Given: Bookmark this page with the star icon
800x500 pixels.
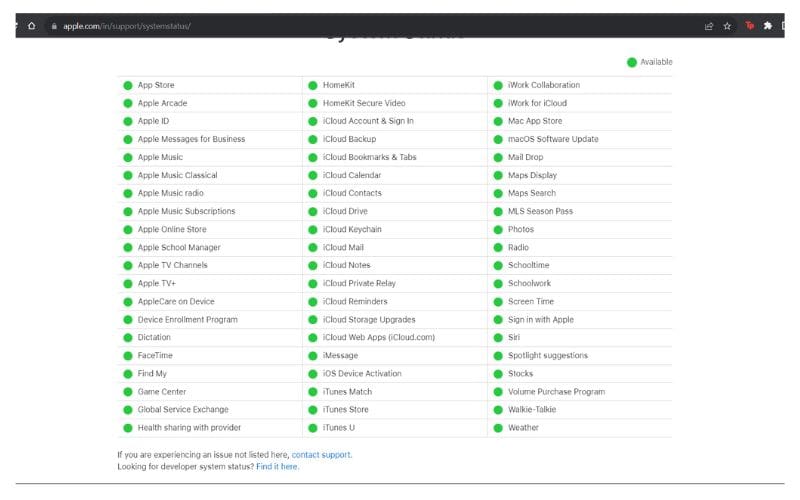Looking at the screenshot, I should (727, 26).
